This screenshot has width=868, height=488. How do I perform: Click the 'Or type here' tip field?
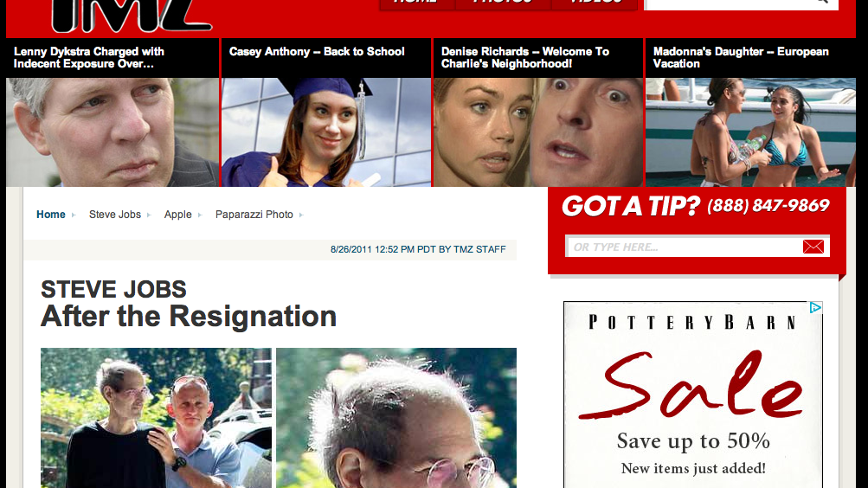(x=685, y=247)
